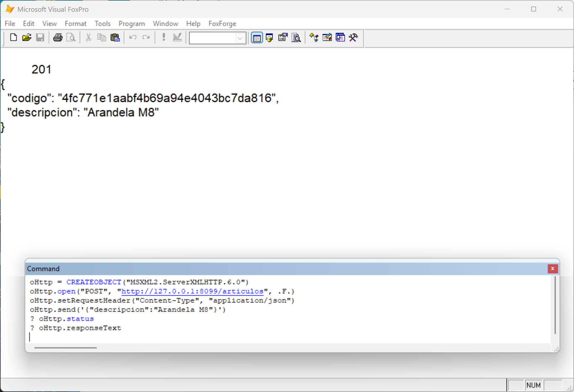Click the Run exclamation mark icon

pos(164,38)
